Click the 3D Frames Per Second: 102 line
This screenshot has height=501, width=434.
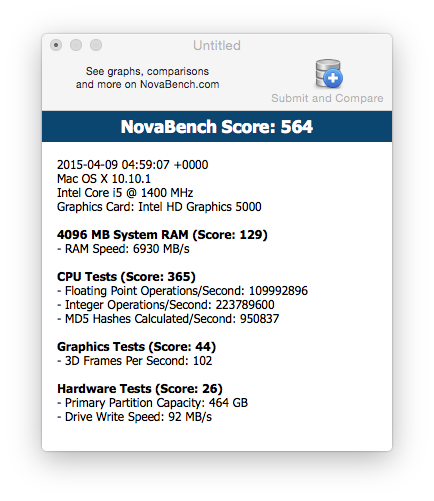click(135, 361)
